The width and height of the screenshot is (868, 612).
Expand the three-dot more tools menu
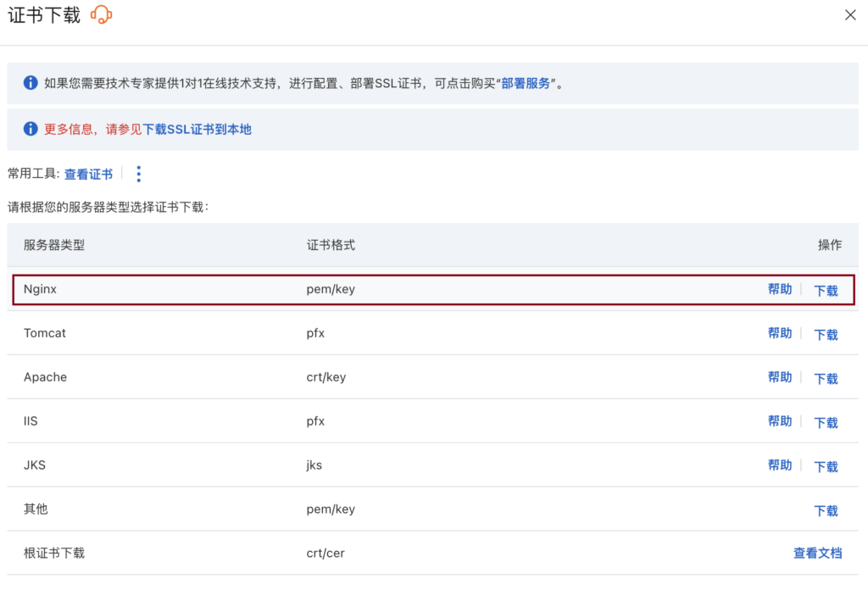[x=139, y=174]
